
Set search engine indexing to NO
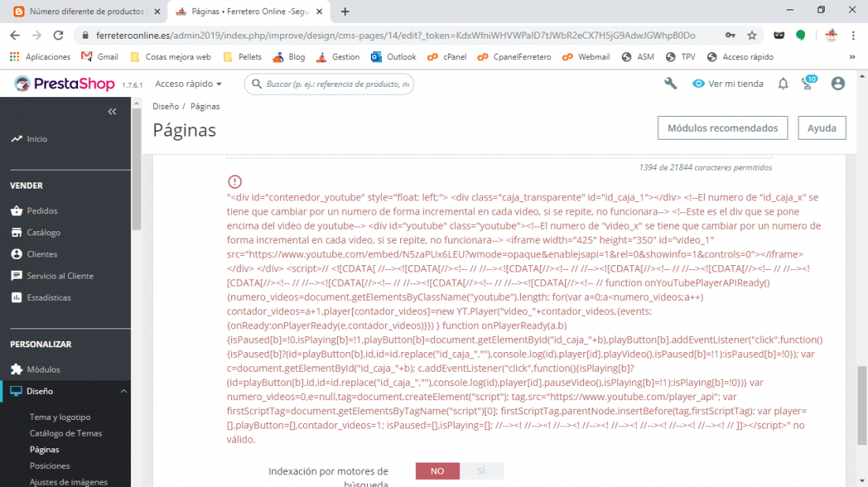[437, 471]
